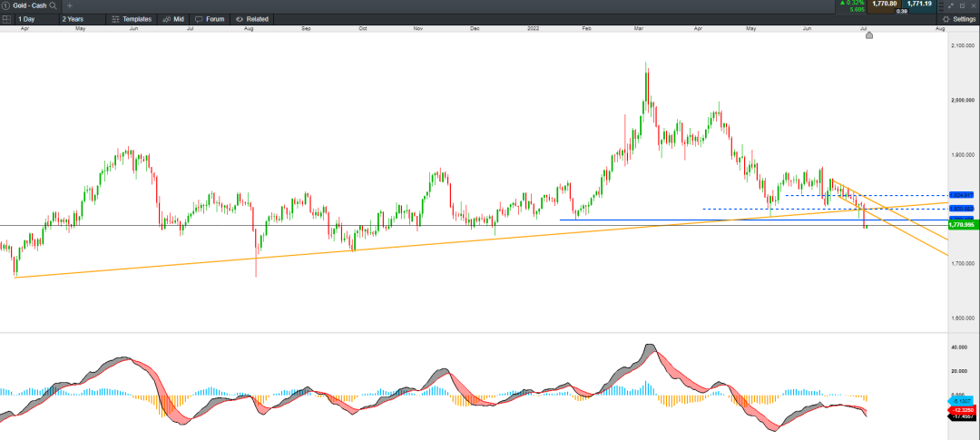Image resolution: width=980 pixels, height=440 pixels.
Task: Click the 1,700.000 price axis label
Action: (x=962, y=264)
